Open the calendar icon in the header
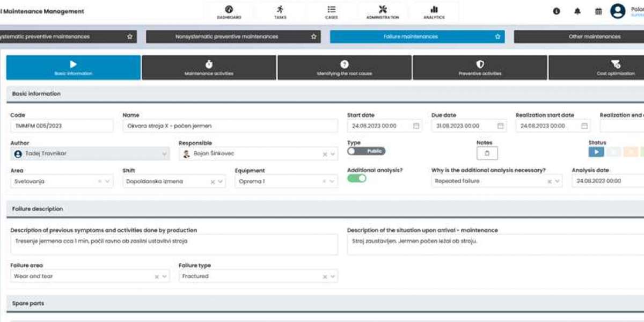644x322 pixels. 598,11
